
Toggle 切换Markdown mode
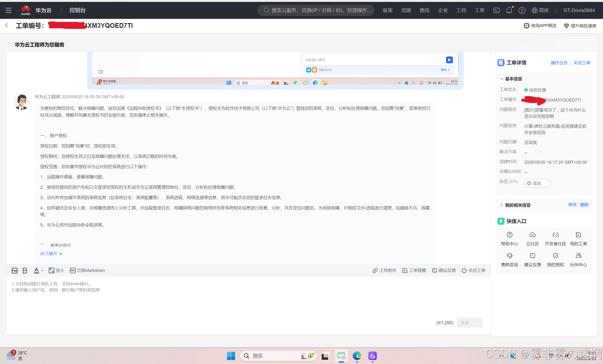88,270
